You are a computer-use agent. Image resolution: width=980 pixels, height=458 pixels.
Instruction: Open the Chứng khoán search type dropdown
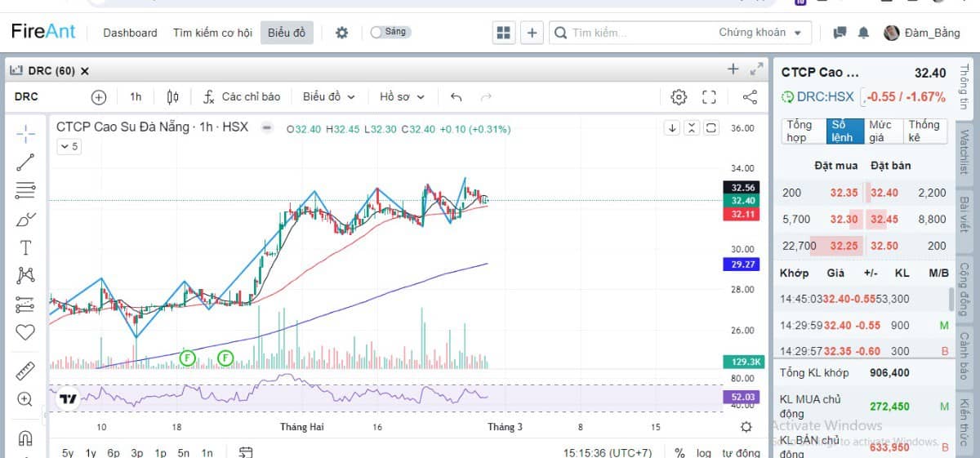pyautogui.click(x=760, y=33)
